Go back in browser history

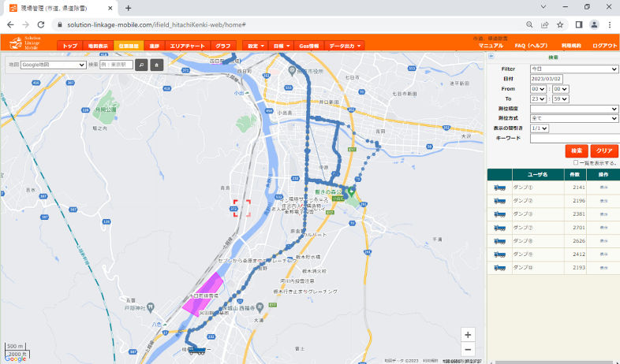[x=10, y=24]
